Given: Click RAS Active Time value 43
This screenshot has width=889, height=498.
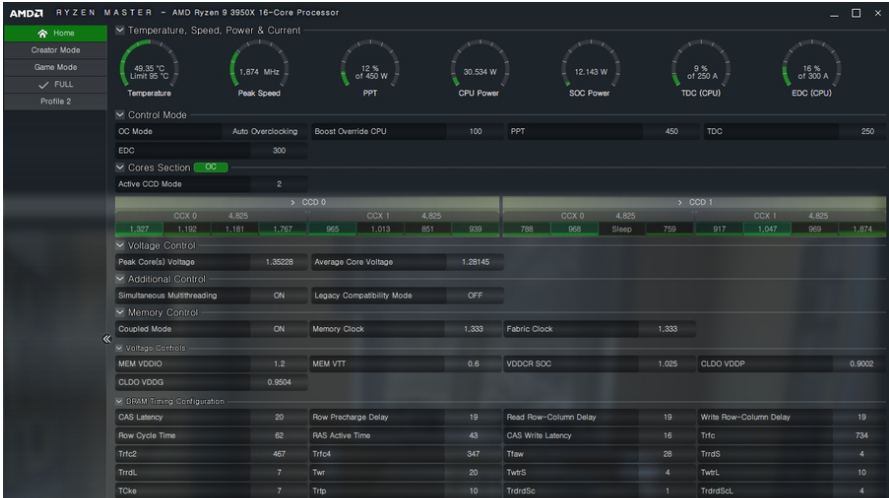Looking at the screenshot, I should (473, 435).
